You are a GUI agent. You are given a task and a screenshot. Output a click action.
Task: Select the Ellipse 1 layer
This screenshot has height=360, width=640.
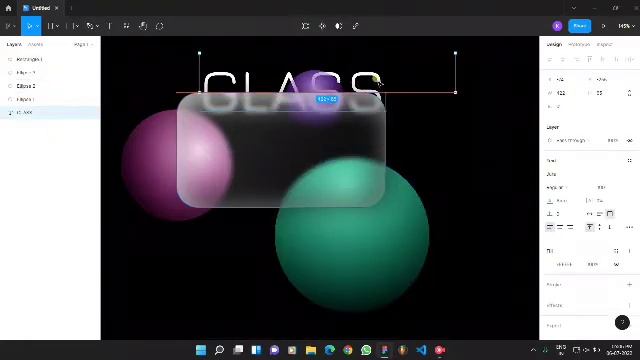50,99
